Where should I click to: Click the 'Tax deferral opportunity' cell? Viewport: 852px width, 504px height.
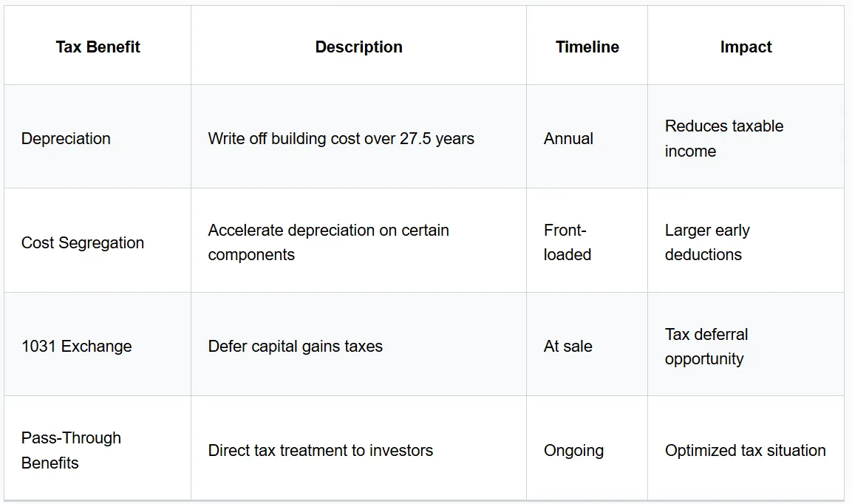click(706, 347)
